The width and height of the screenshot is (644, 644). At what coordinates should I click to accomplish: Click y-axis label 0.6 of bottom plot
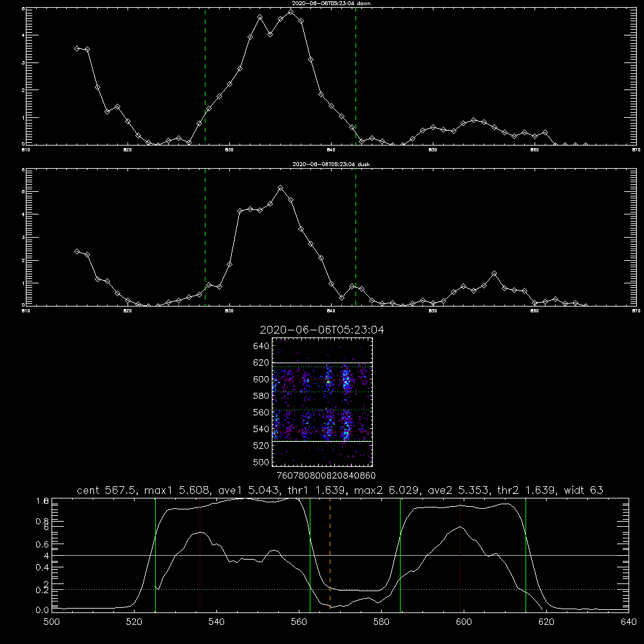(x=43, y=544)
